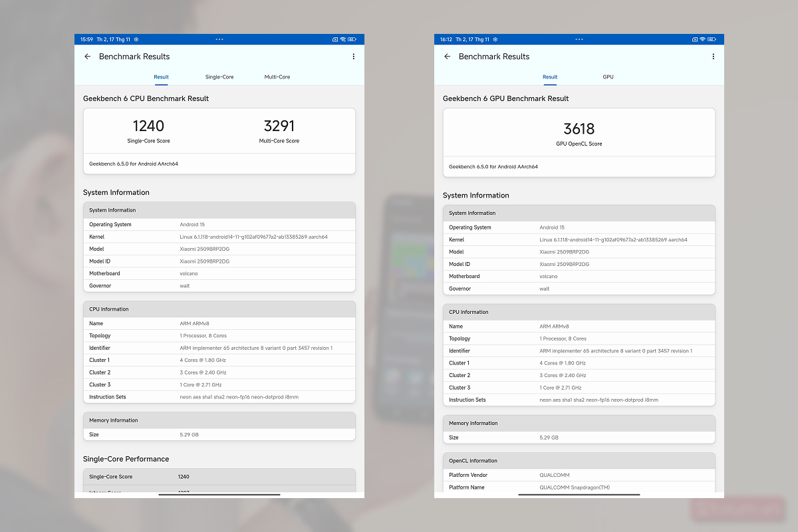Select the Result tab on the GPU screen
The width and height of the screenshot is (798, 532).
pos(550,76)
